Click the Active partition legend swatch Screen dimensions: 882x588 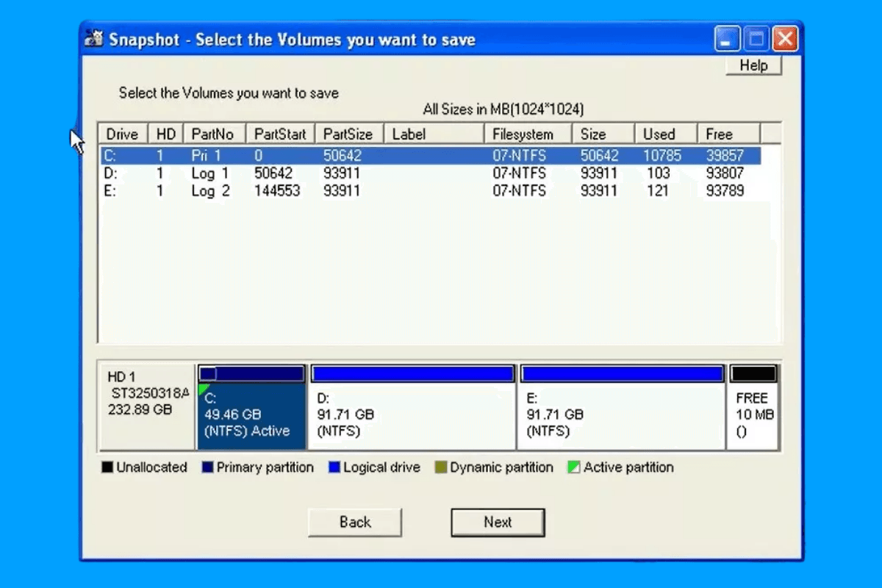click(x=574, y=467)
